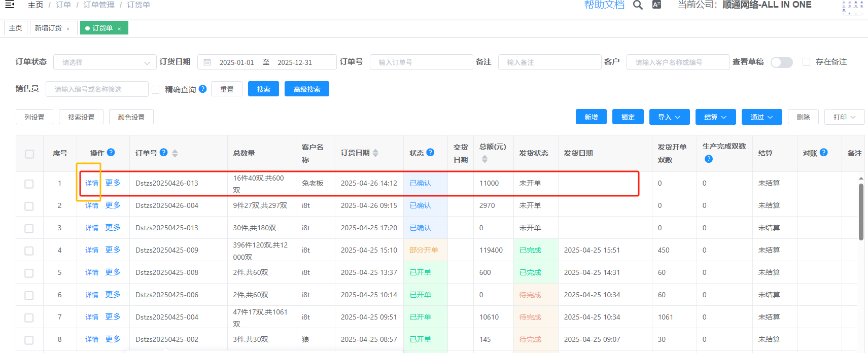The width and height of the screenshot is (868, 353).
Task: Click help icon beside 状态 column header
Action: (430, 152)
